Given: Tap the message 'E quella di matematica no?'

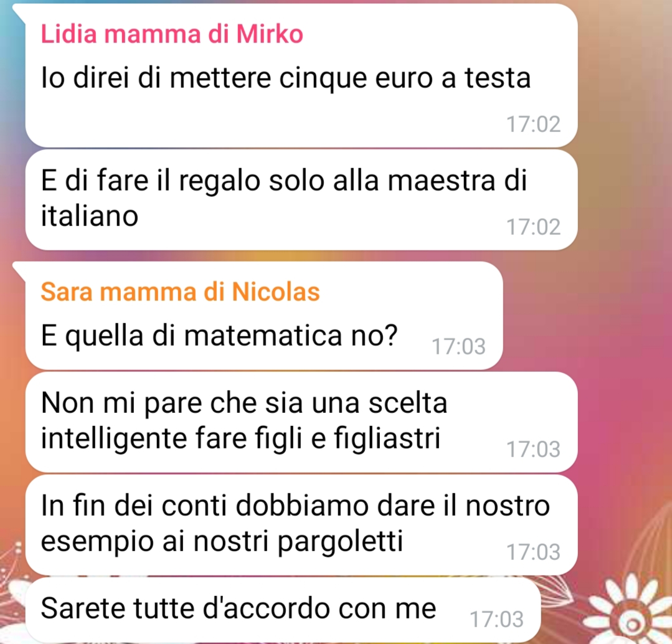Looking at the screenshot, I should 264,316.
